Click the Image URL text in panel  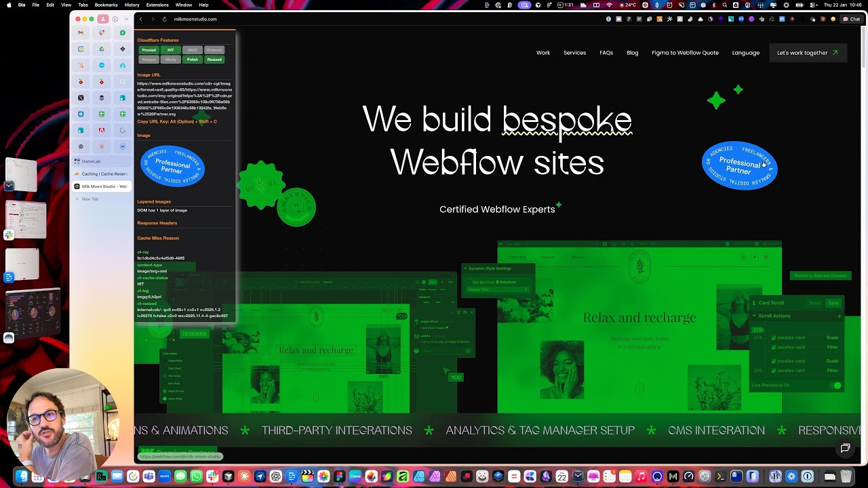point(184,98)
